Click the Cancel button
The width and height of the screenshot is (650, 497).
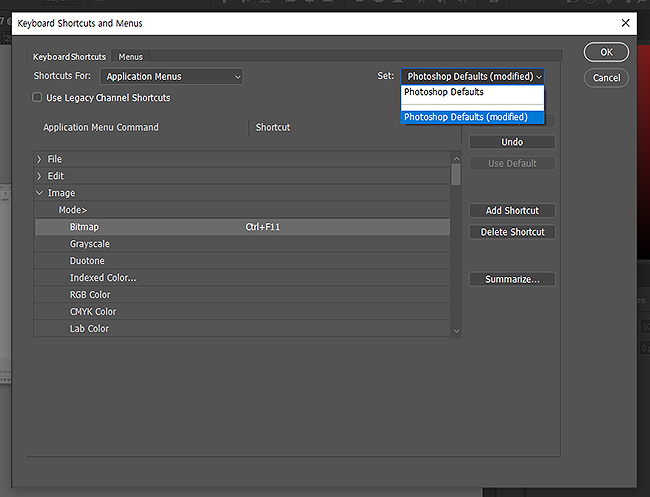pyautogui.click(x=606, y=78)
